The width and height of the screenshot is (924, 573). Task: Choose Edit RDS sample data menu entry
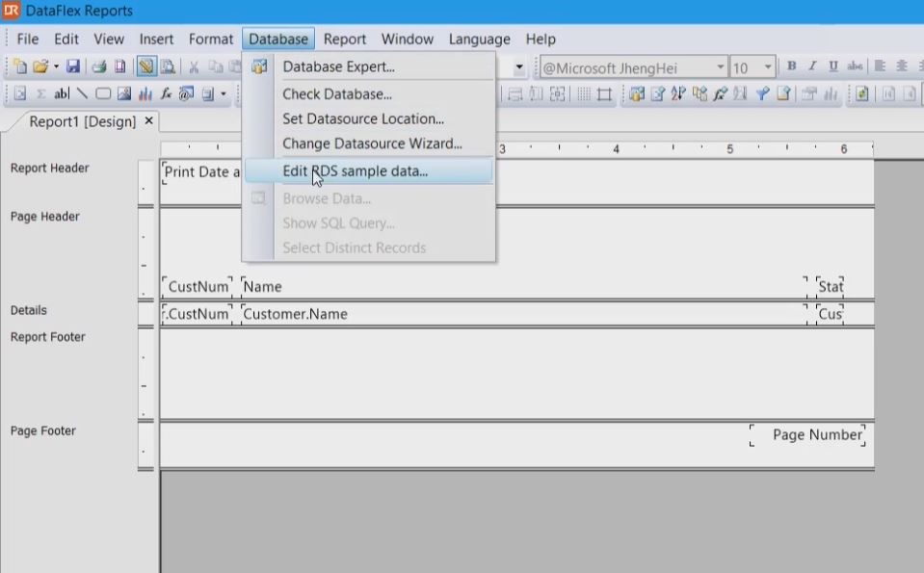point(355,171)
